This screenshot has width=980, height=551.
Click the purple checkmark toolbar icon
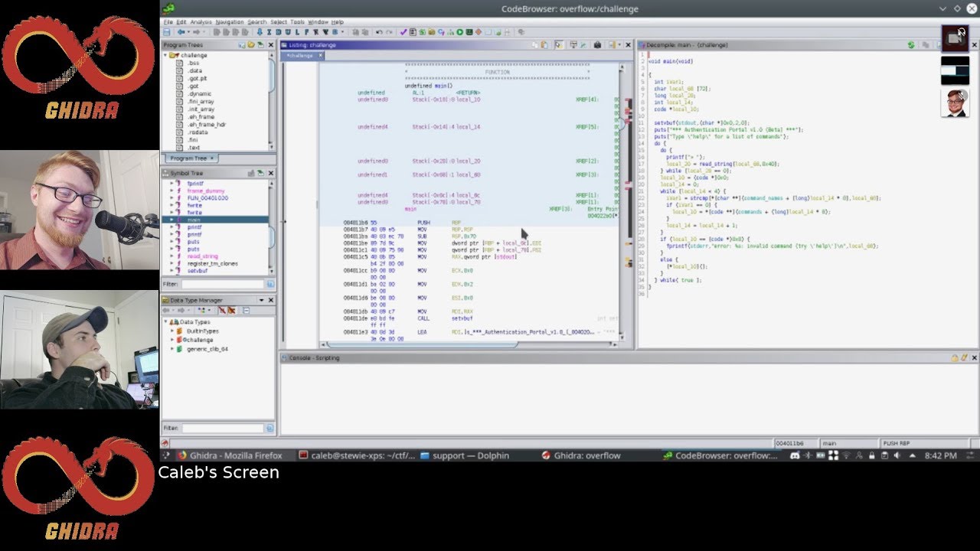[x=403, y=32]
